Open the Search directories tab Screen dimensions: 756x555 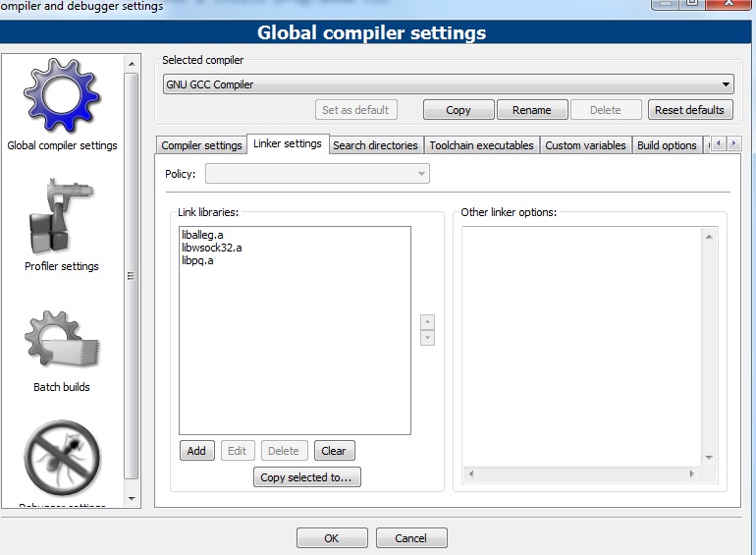pyautogui.click(x=375, y=145)
